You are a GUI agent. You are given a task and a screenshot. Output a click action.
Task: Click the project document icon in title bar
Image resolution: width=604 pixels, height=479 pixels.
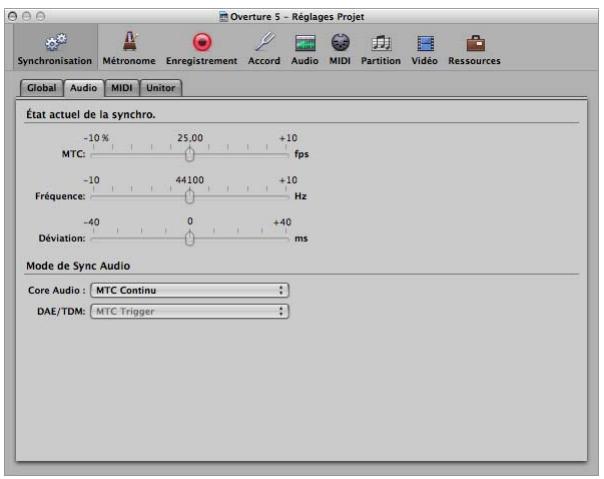click(x=223, y=17)
